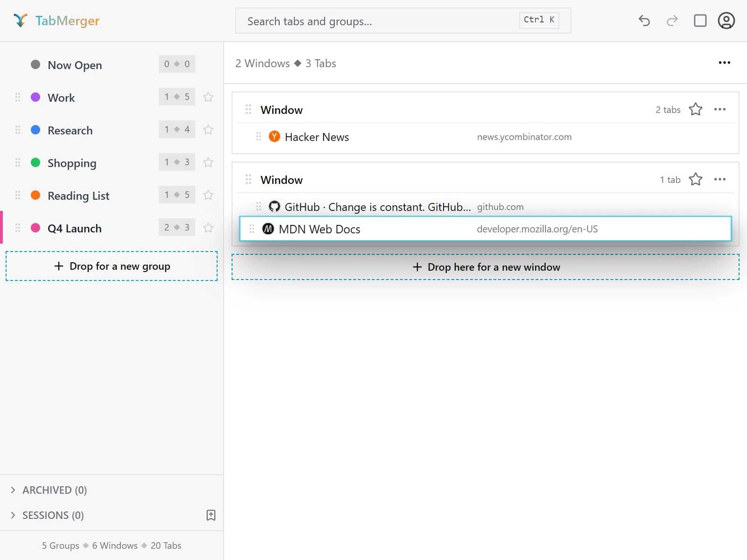Click the green Shopping group color dot
Viewport: 747px width, 560px height.
(x=35, y=162)
